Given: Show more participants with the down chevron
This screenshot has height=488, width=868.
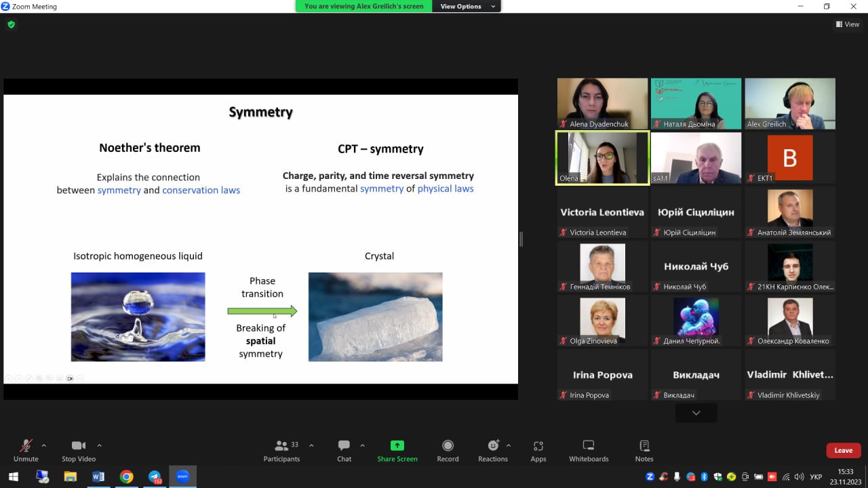Looking at the screenshot, I should coord(696,413).
